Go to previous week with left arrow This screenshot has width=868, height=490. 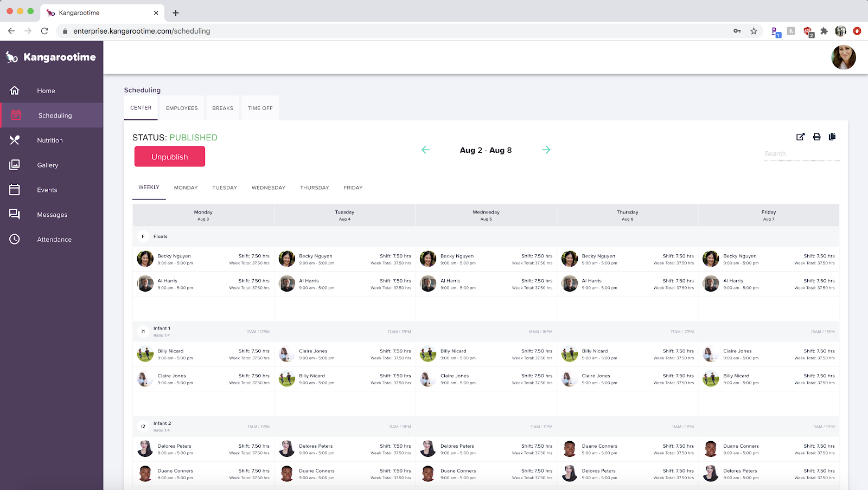click(x=426, y=150)
